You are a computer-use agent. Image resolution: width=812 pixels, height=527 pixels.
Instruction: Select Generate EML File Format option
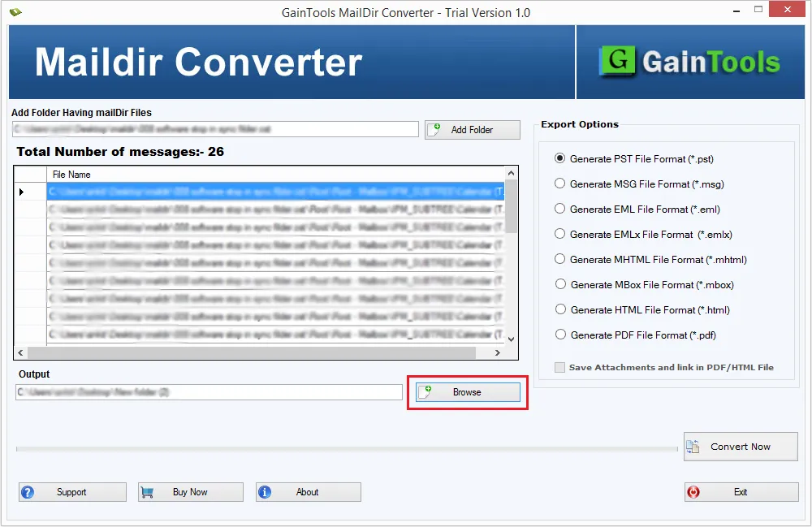(637, 210)
